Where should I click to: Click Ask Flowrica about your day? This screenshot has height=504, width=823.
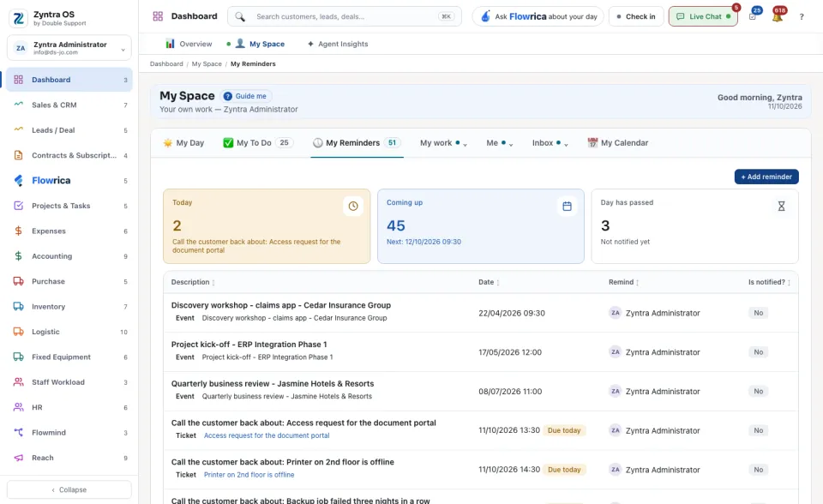(538, 17)
